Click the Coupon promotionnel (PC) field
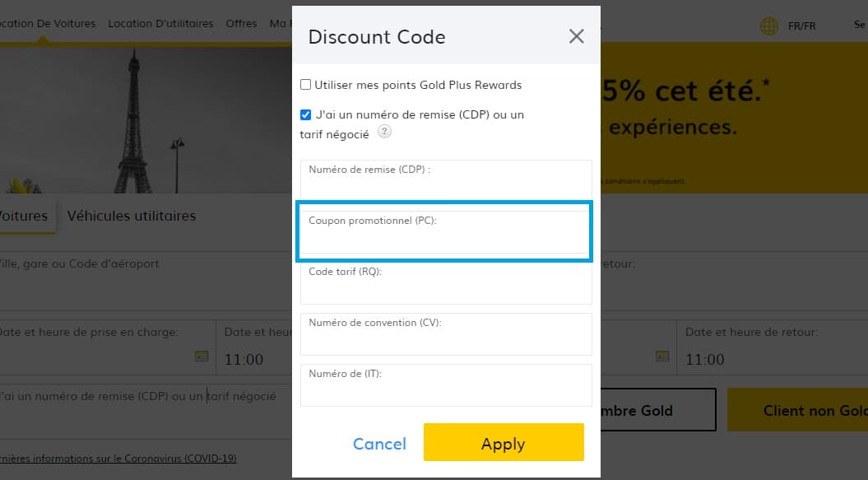Screen dimensions: 868x480 coord(444,231)
